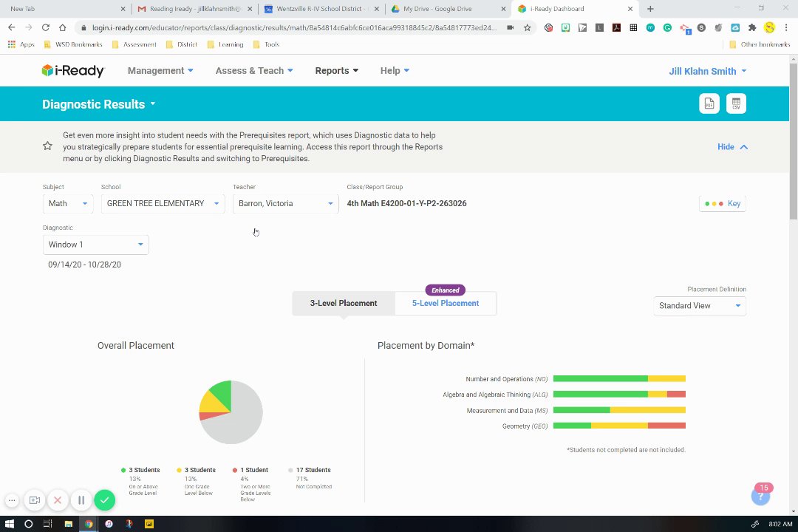Open the help bubble with 15 notifications
Image resolution: width=798 pixels, height=532 pixels.
click(761, 494)
